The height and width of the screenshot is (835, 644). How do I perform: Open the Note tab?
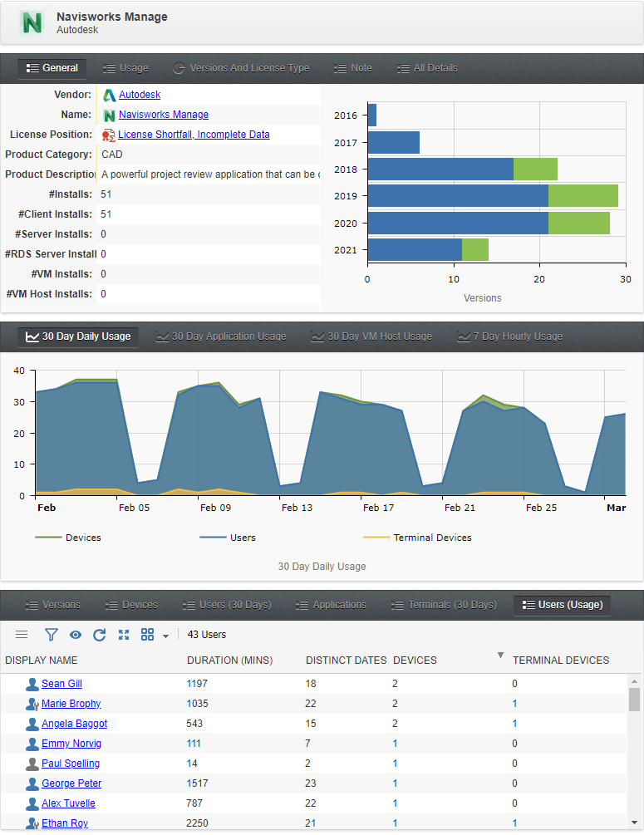point(352,68)
